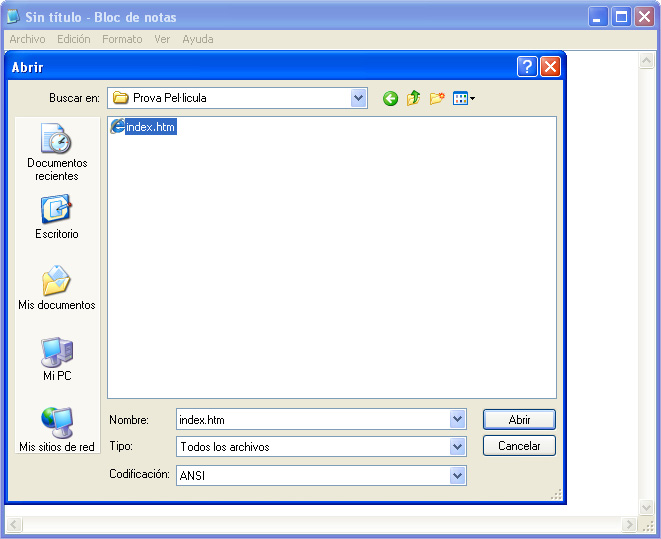Create a new folder icon
The image size is (661, 539).
click(437, 98)
